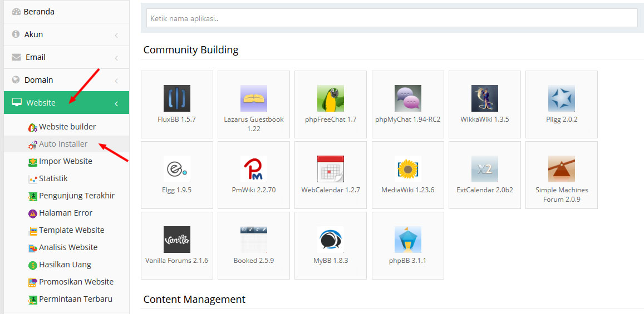
Task: Click the application name search field
Action: [392, 18]
